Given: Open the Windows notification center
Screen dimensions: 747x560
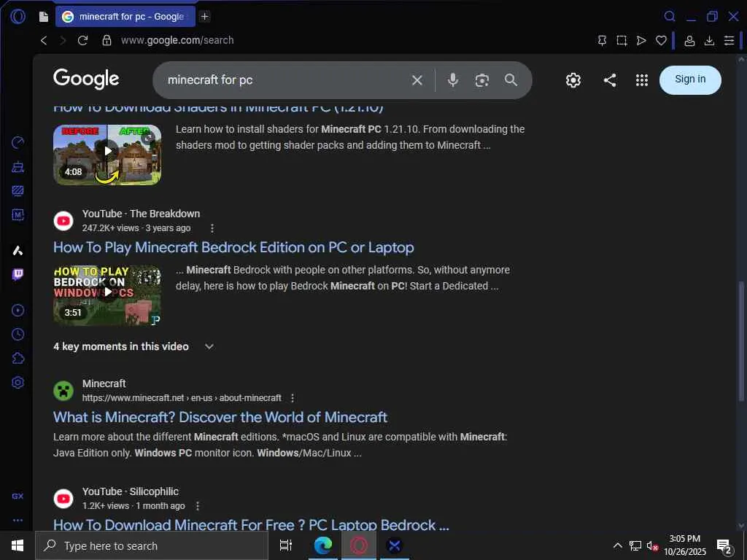Looking at the screenshot, I should [x=724, y=546].
